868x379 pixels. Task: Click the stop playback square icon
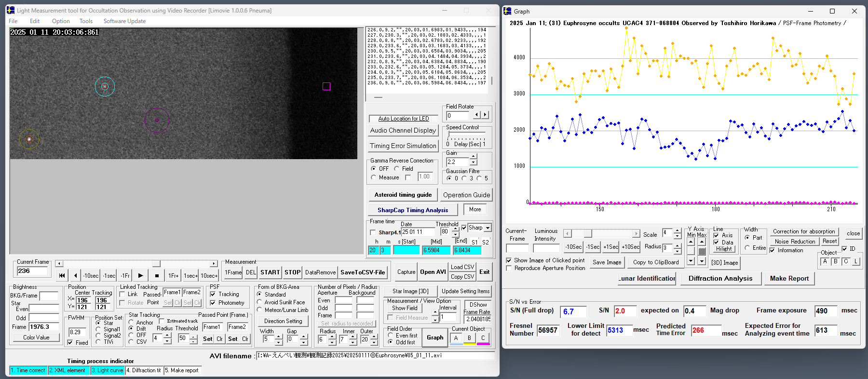click(x=157, y=276)
